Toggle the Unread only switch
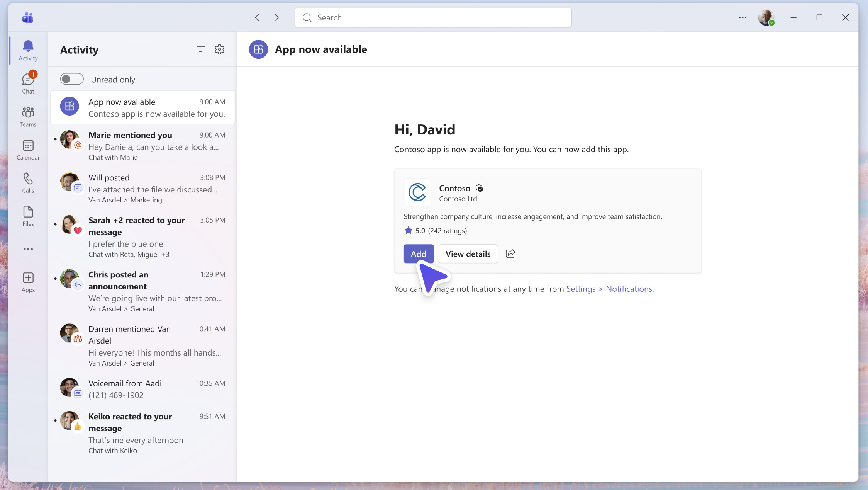 [x=72, y=79]
